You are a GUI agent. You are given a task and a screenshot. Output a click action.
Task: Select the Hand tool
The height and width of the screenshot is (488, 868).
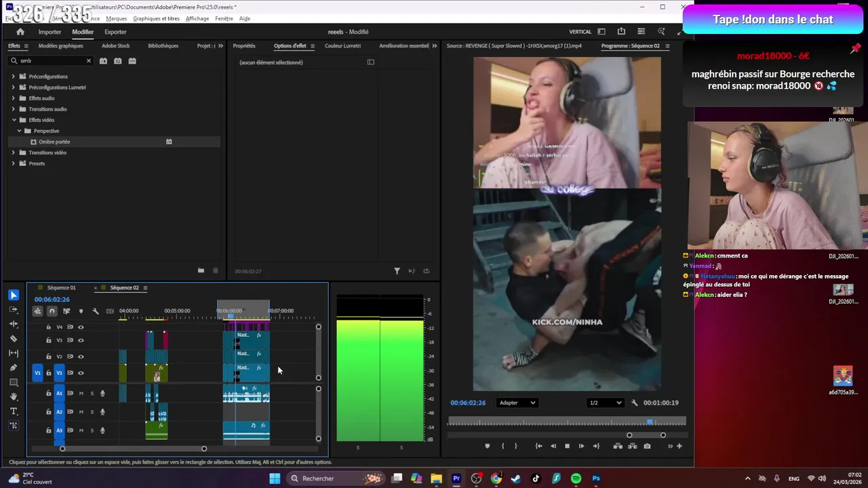(x=14, y=396)
